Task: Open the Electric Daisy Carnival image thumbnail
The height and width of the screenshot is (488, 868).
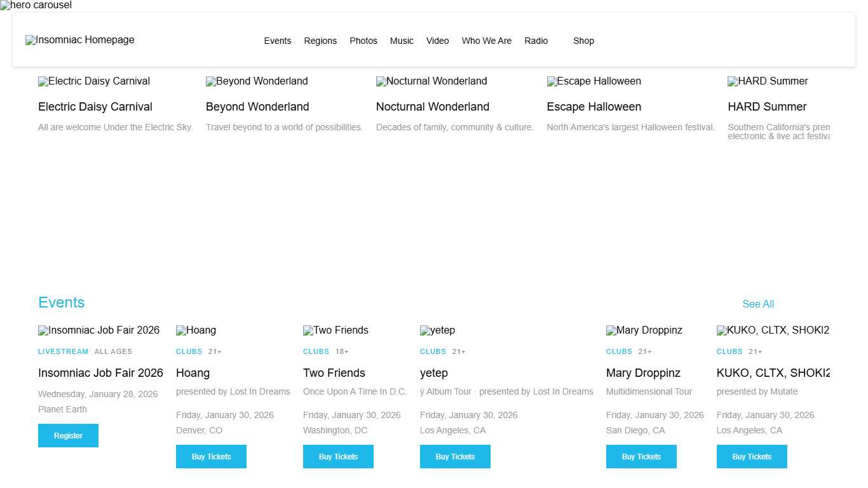Action: tap(94, 81)
